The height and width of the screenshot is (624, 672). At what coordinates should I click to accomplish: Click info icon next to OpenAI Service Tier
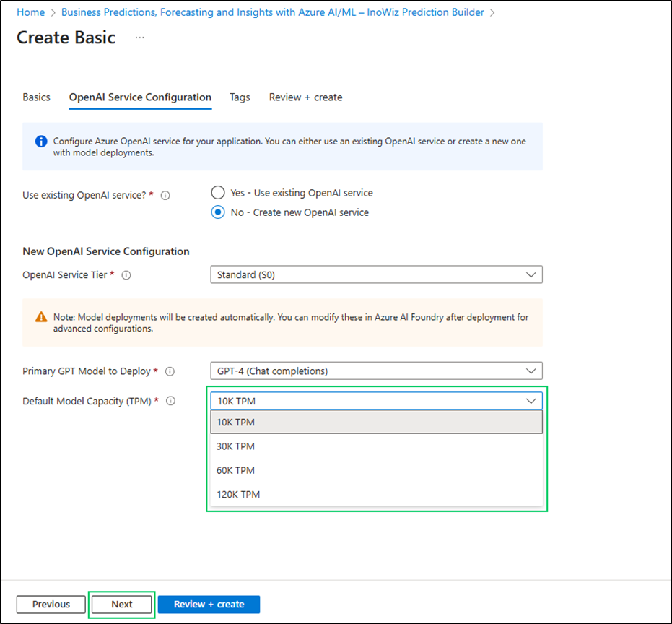coord(127,275)
